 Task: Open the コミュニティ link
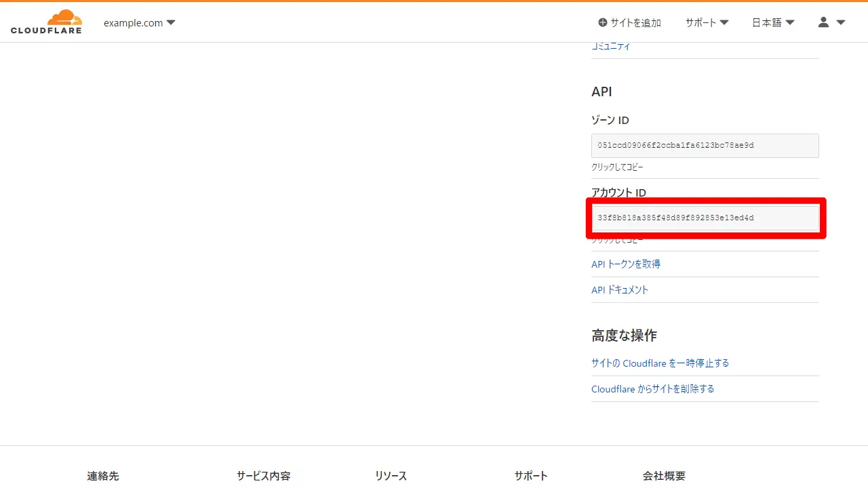coord(611,46)
